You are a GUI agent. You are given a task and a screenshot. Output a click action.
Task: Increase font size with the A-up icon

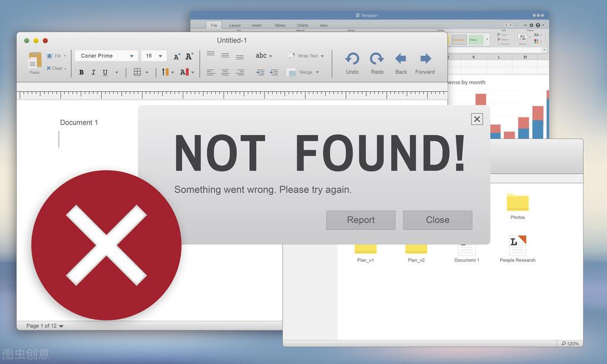click(177, 56)
